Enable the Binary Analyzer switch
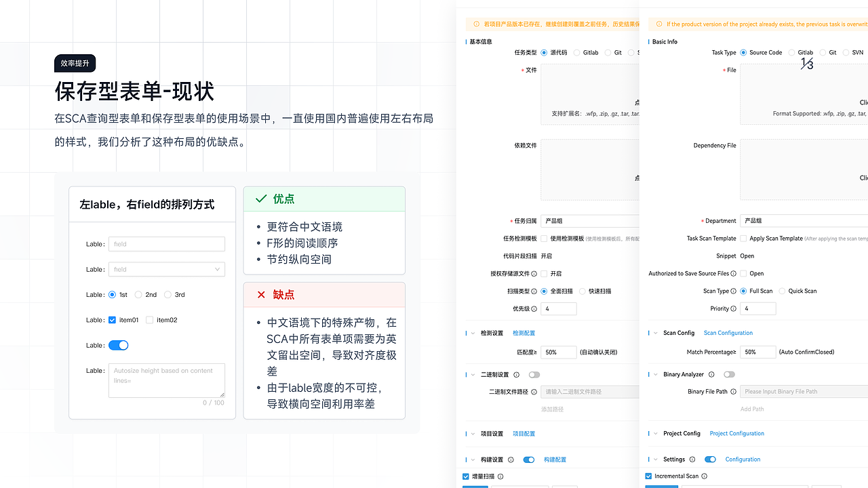 point(729,375)
